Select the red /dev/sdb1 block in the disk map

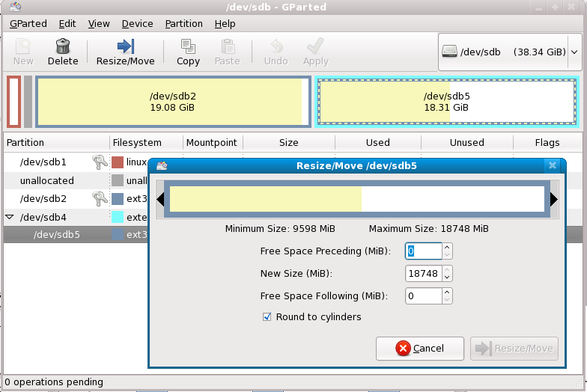13,102
